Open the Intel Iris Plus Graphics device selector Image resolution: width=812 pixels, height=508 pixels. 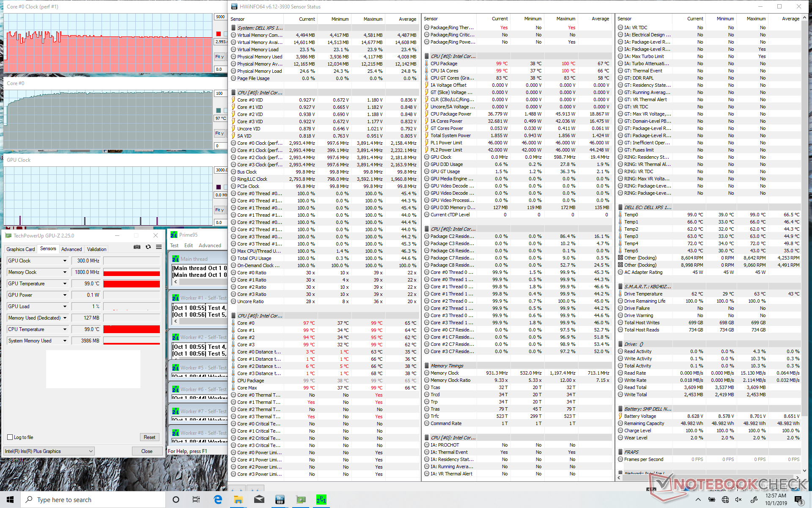49,451
